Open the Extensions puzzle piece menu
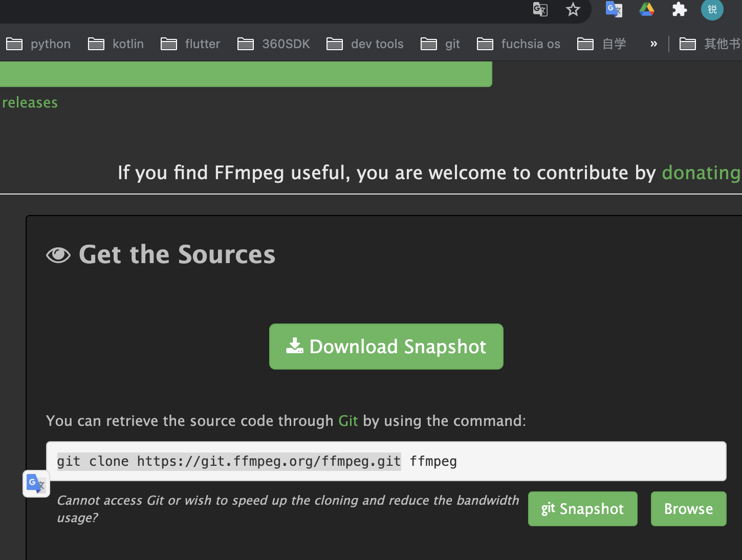 pos(680,9)
